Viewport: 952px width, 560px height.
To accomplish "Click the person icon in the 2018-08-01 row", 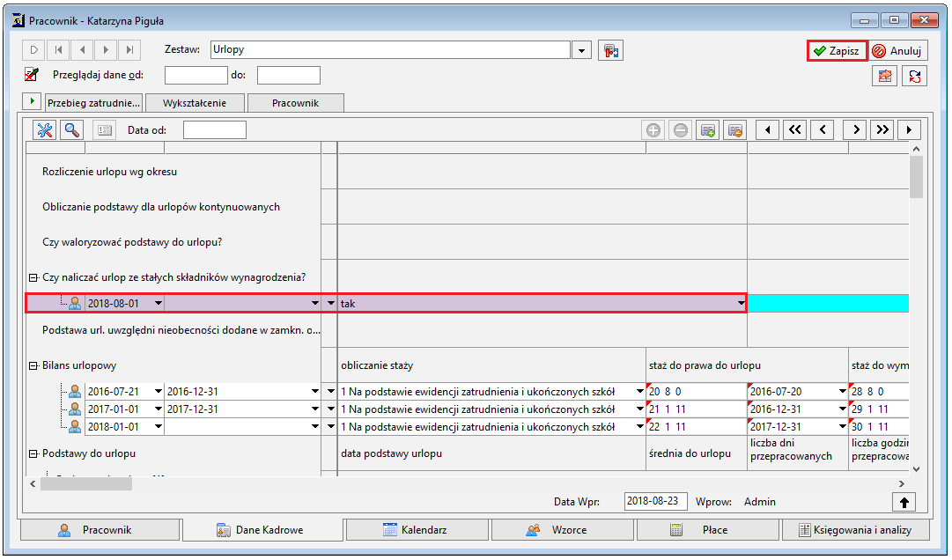I will [x=75, y=303].
